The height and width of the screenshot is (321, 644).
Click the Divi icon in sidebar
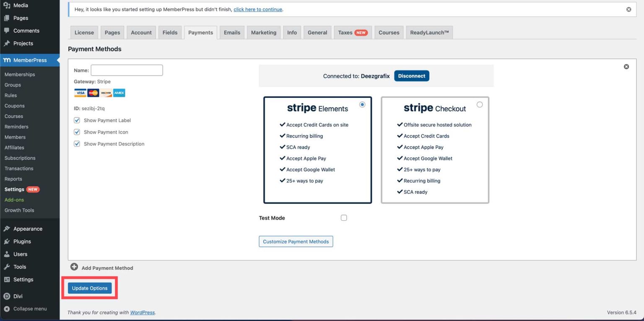pos(6,296)
